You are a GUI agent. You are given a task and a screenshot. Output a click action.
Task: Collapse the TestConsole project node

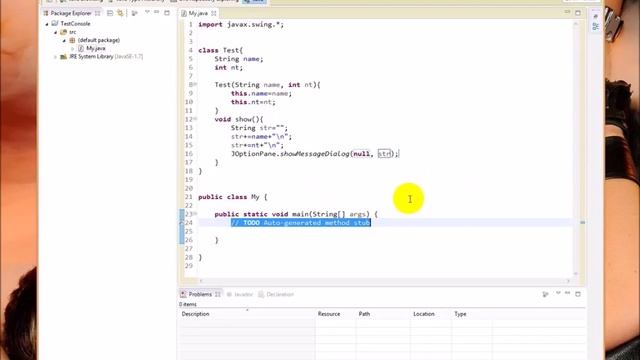pyautogui.click(x=47, y=24)
